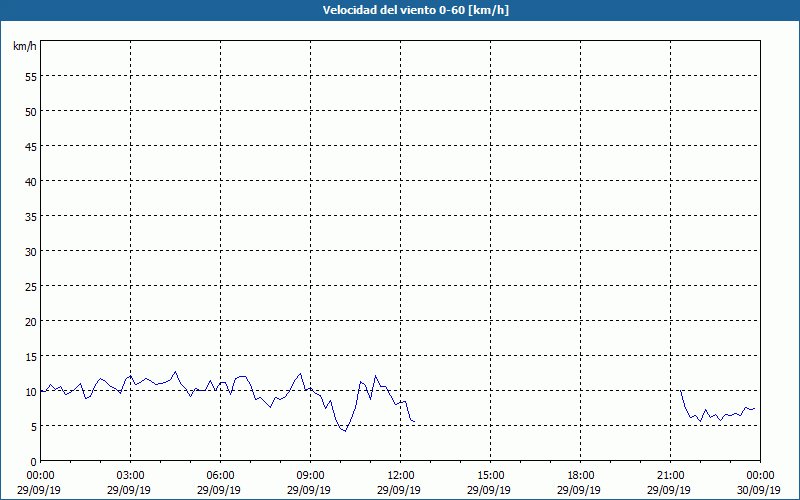Click the 29/09/19 date under 12:00
Screen dimensions: 800x500
(399, 490)
